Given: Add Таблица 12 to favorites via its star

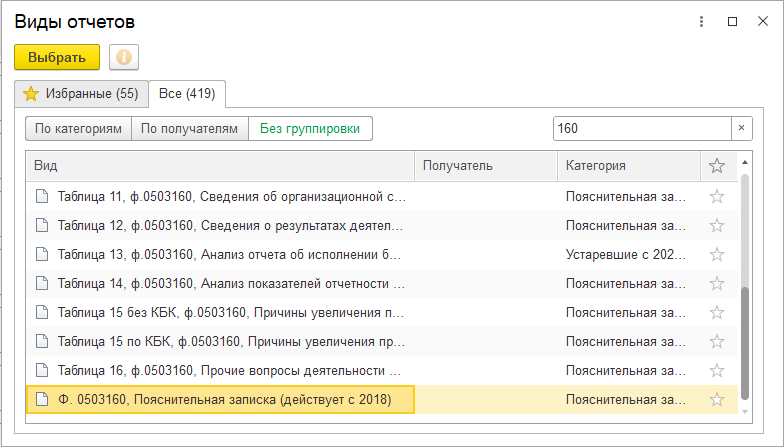Looking at the screenshot, I should point(717,226).
